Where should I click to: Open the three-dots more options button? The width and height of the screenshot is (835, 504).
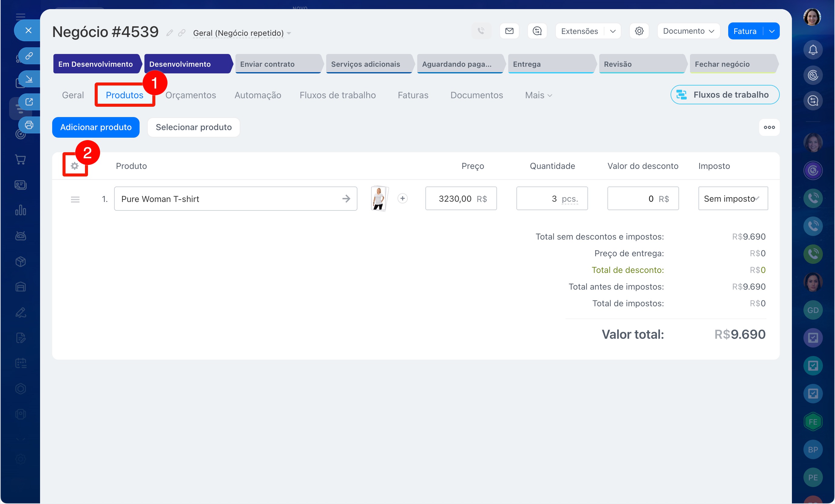coord(769,127)
